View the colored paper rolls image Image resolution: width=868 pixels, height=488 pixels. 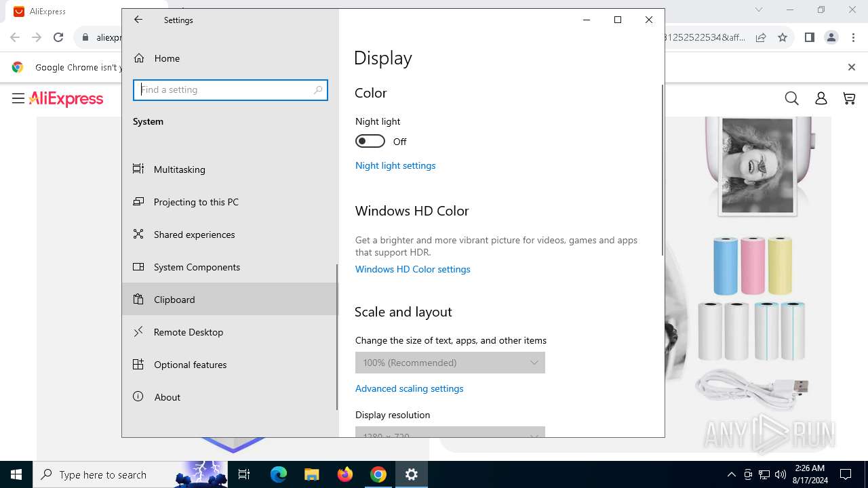click(x=753, y=265)
